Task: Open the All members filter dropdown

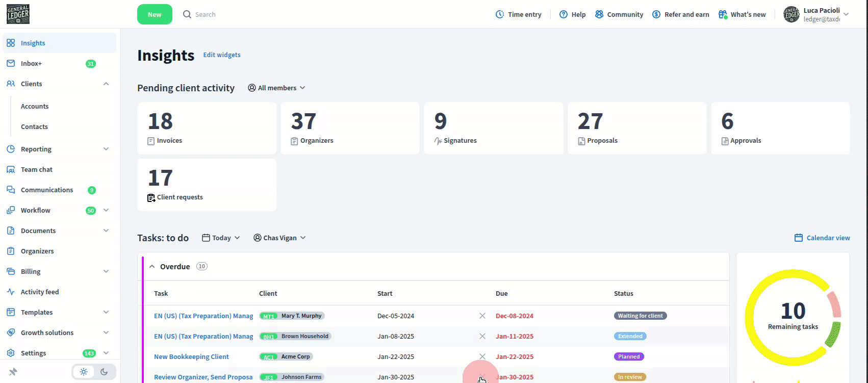Action: [276, 88]
